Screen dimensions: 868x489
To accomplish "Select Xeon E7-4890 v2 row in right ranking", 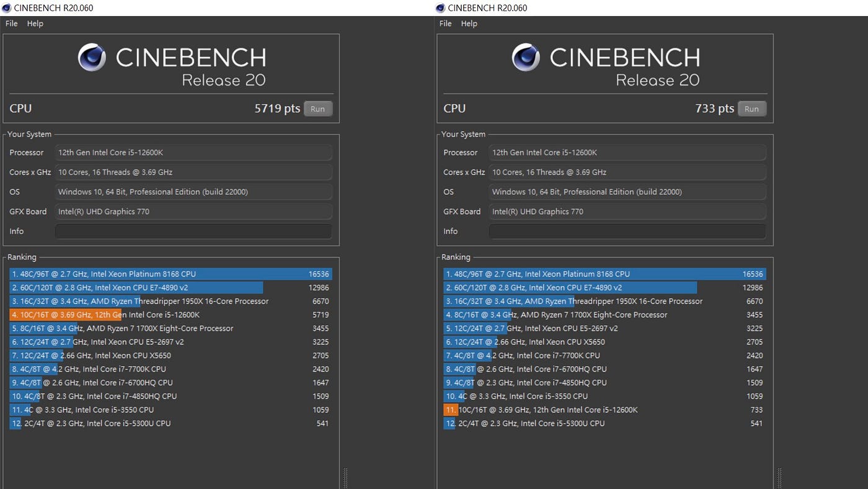I will tap(604, 287).
